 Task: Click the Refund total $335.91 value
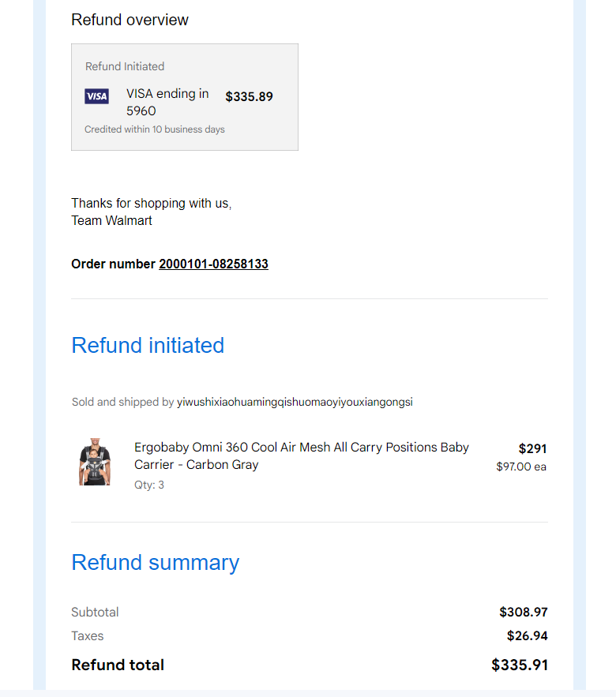(x=520, y=665)
